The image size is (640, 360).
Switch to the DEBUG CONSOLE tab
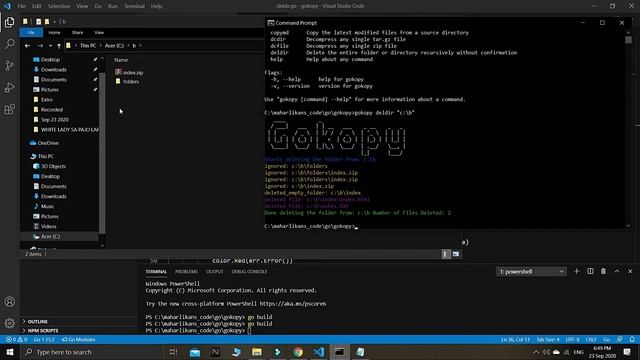[x=249, y=271]
